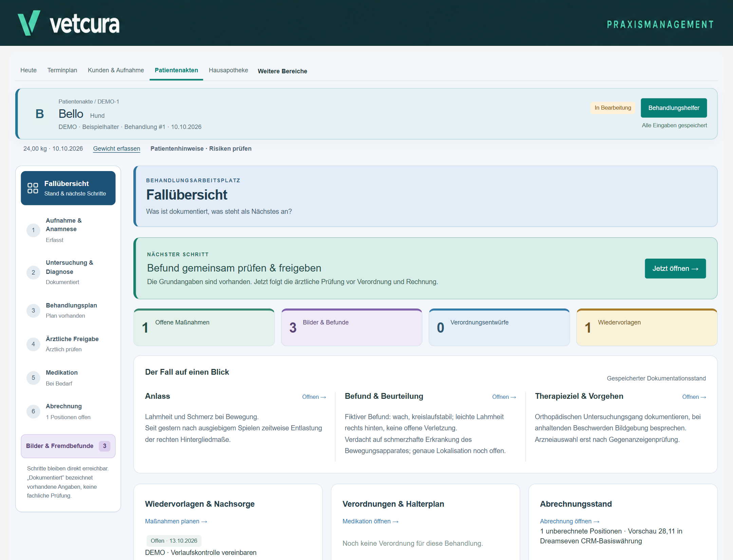
Task: Open the Bilder & Befunde card
Action: coord(352,328)
